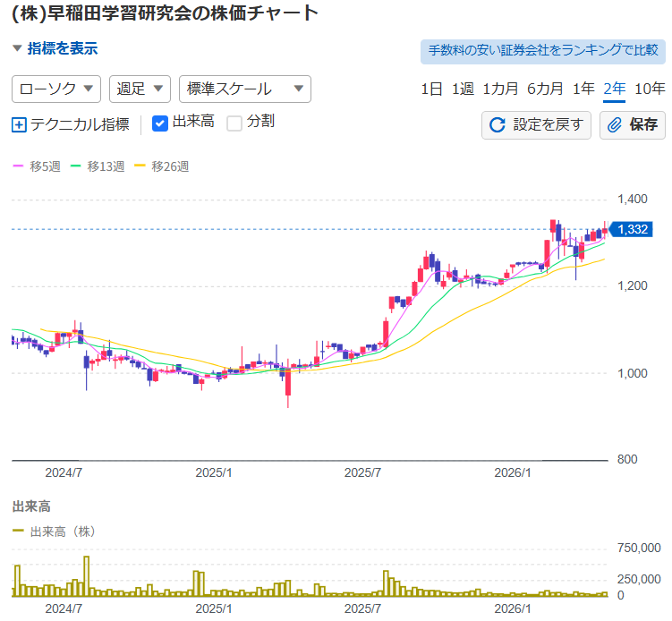Viewport: 672px width, 621px height.
Task: Click the paperclip icon on 保存
Action: (x=614, y=125)
